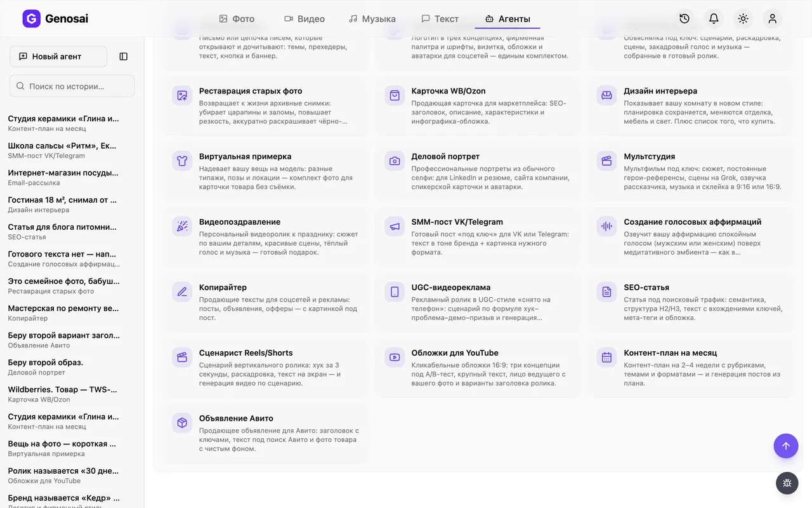Click the Контент-план calendar icon
Viewport: 812px width, 508px height.
pos(607,357)
